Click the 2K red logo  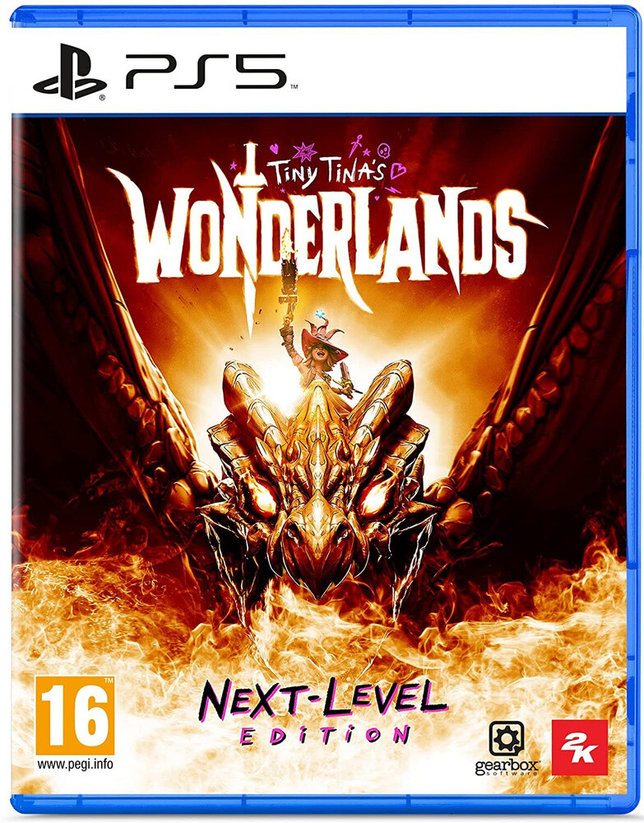click(580, 747)
